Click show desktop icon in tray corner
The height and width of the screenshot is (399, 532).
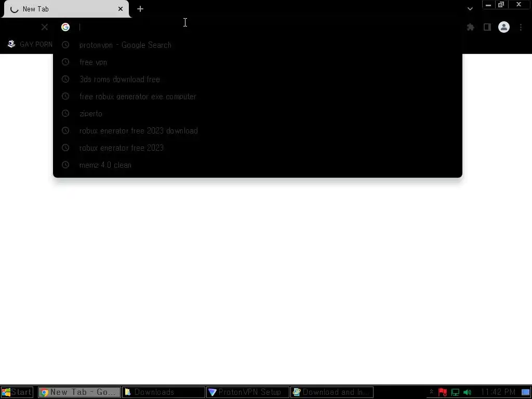[526, 393]
